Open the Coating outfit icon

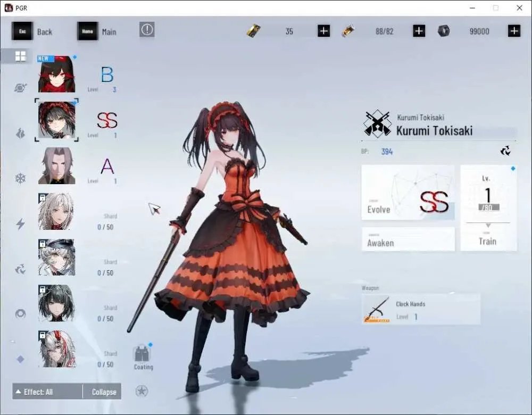[143, 358]
